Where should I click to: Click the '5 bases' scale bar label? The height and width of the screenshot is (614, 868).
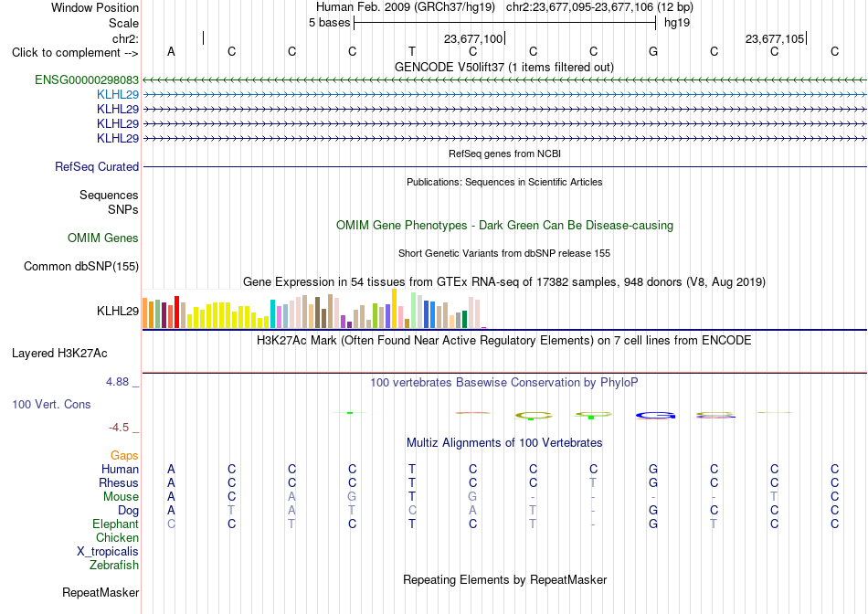329,23
